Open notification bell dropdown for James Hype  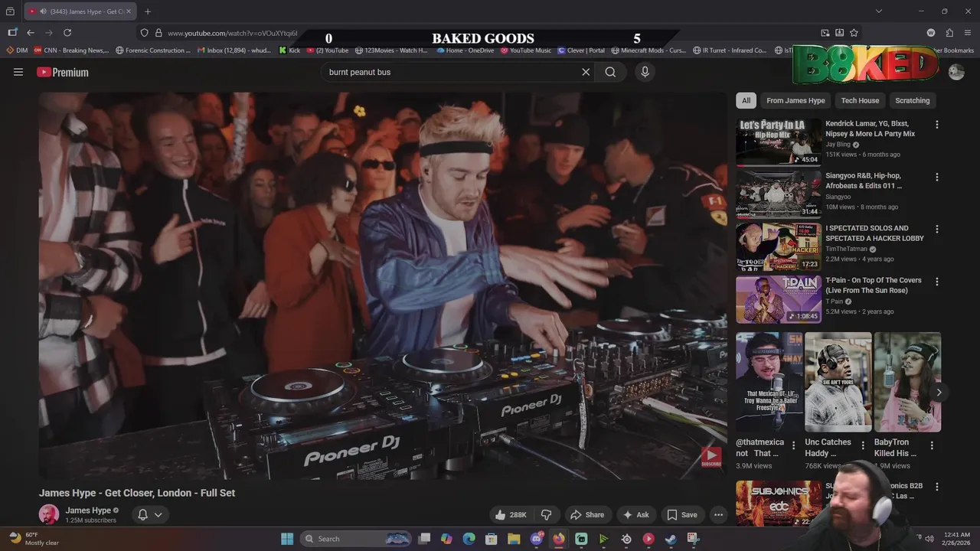149,515
